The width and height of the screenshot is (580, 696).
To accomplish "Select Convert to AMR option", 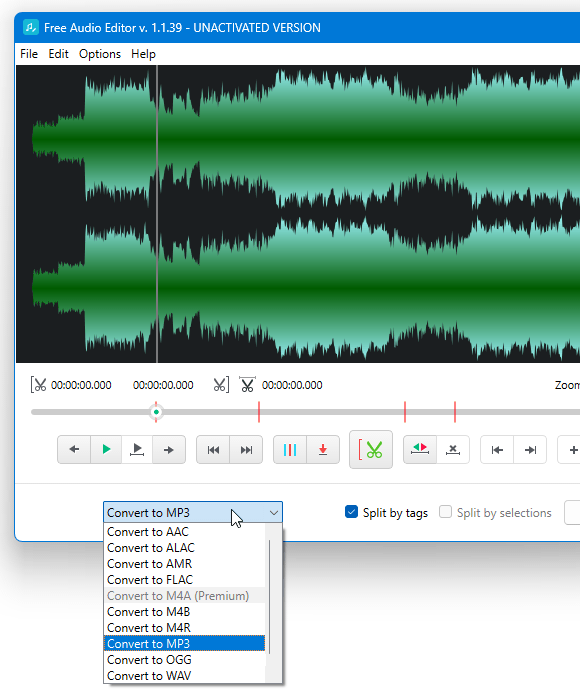I will tap(185, 563).
